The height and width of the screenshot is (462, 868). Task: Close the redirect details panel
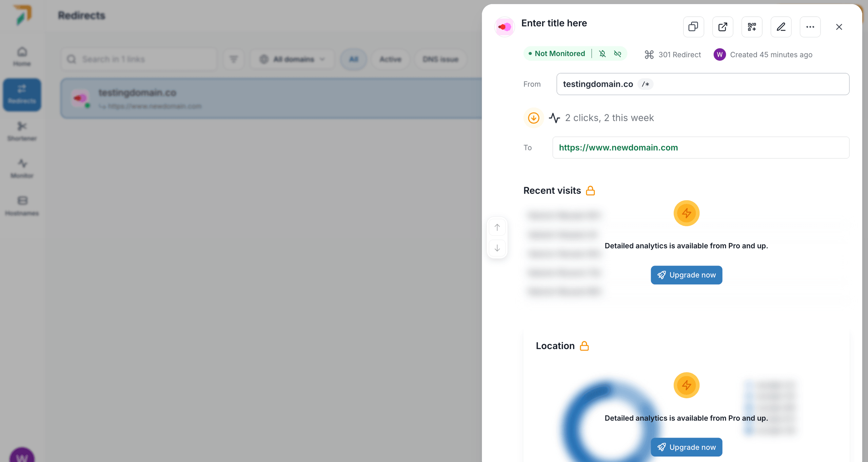pyautogui.click(x=839, y=27)
